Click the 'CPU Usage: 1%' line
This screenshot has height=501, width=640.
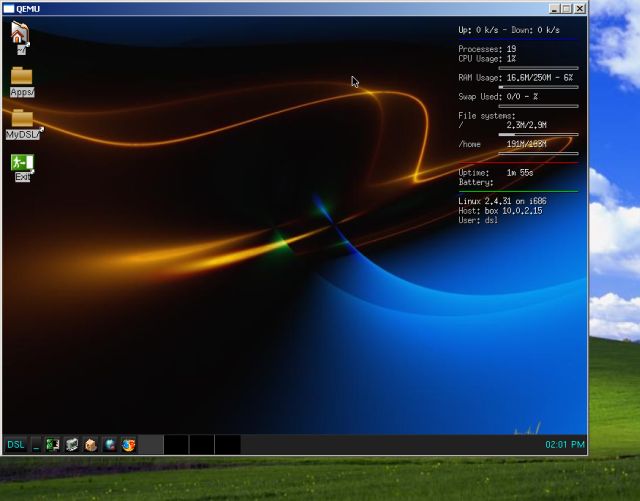coord(487,59)
